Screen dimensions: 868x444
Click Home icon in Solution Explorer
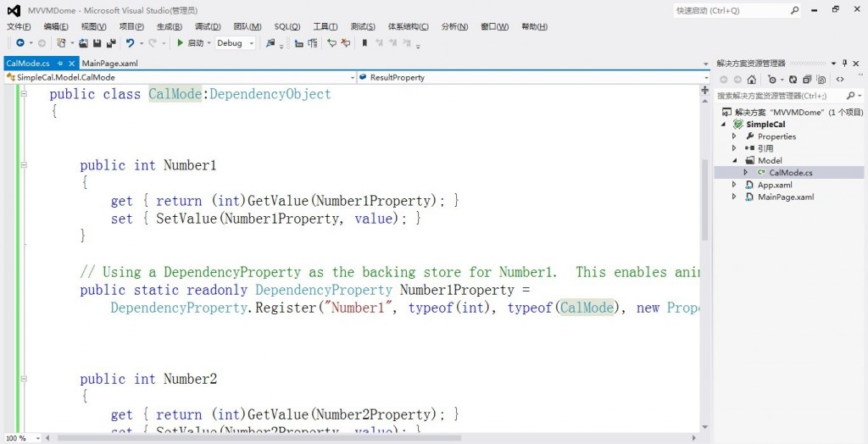pyautogui.click(x=752, y=80)
